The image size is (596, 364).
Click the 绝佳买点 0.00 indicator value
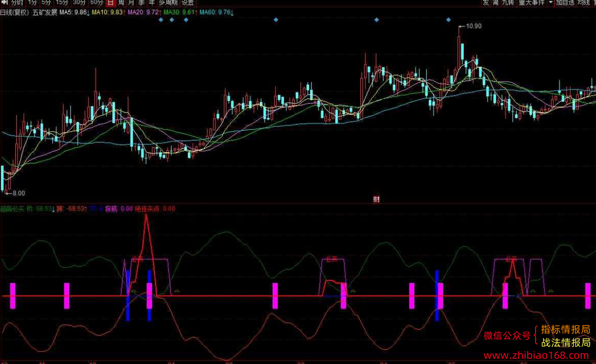tap(155, 208)
